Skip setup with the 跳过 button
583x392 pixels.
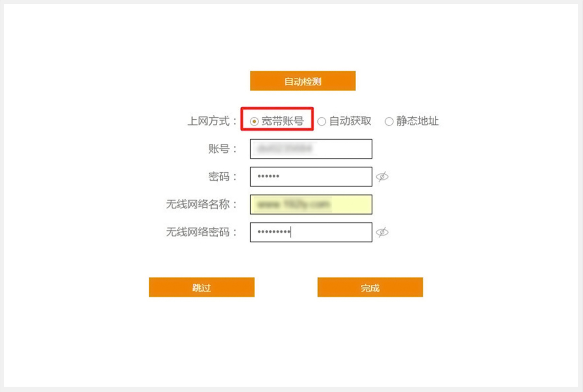tap(202, 287)
